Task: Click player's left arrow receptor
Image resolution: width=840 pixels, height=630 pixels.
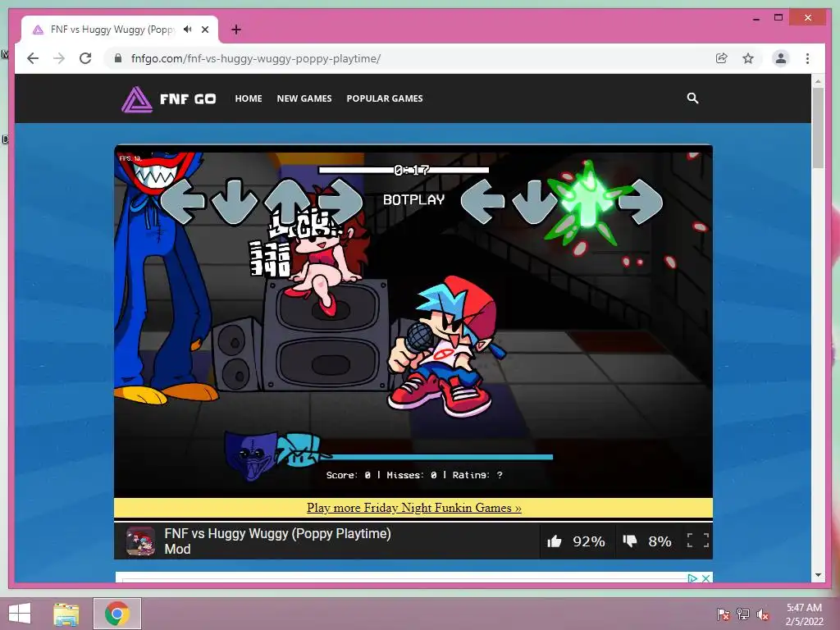Action: [x=482, y=202]
